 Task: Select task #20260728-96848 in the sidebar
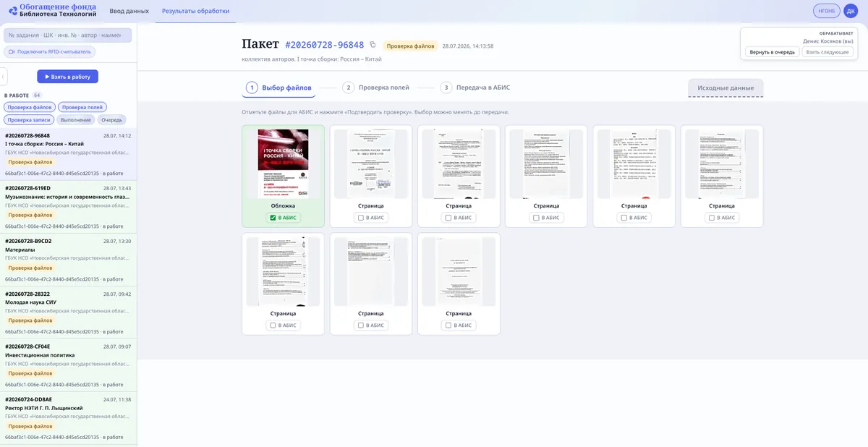click(x=68, y=154)
